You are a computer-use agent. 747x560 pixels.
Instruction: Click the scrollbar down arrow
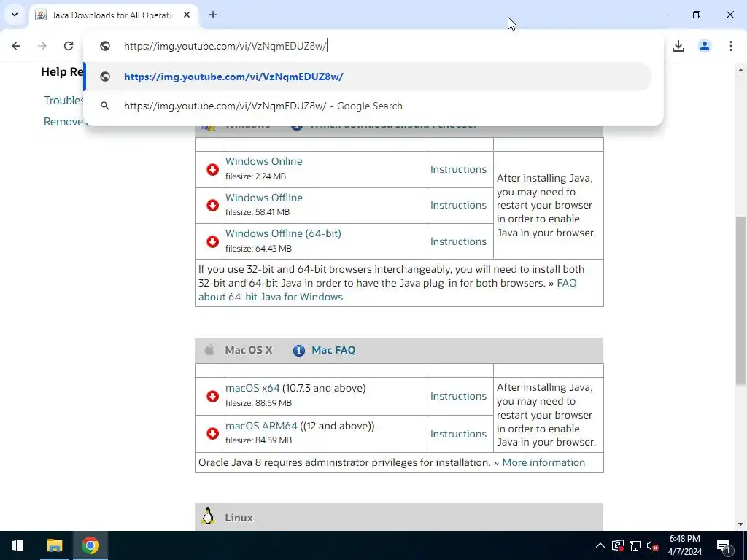(x=740, y=524)
